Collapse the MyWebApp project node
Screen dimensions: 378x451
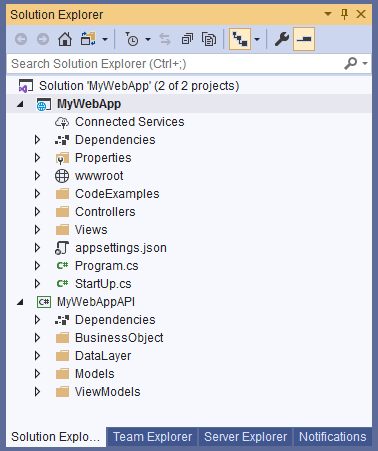tap(21, 104)
